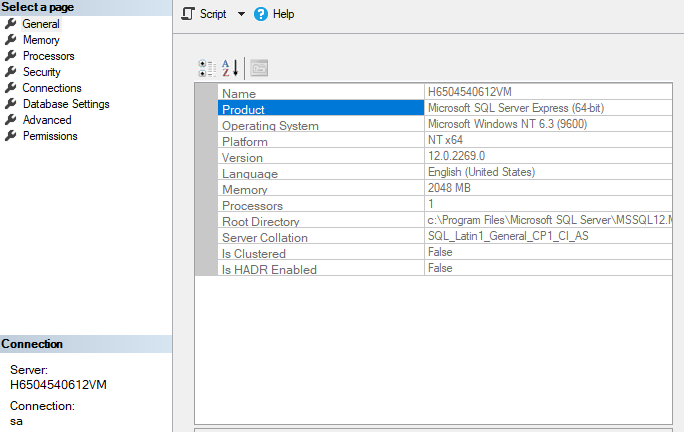Click the wrench icon beside Memory
684x432 pixels.
(x=10, y=40)
